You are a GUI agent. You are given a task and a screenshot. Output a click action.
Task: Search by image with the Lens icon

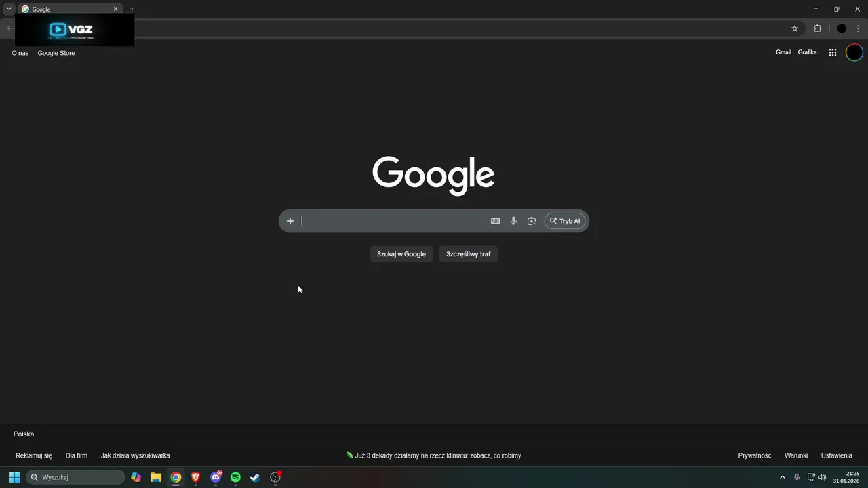click(x=532, y=221)
